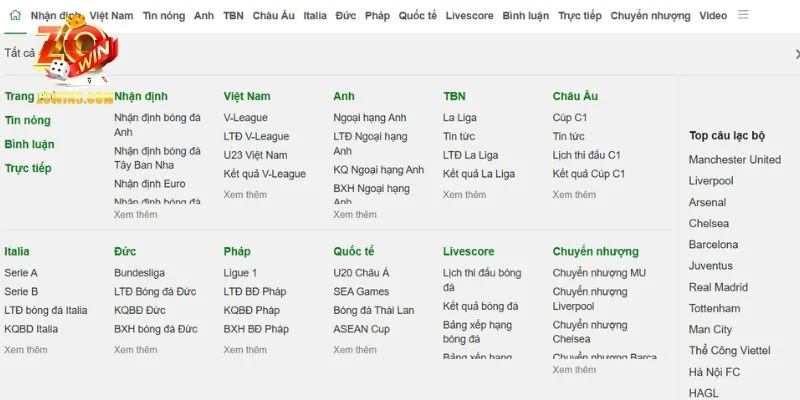Open the V-League link

click(245, 117)
